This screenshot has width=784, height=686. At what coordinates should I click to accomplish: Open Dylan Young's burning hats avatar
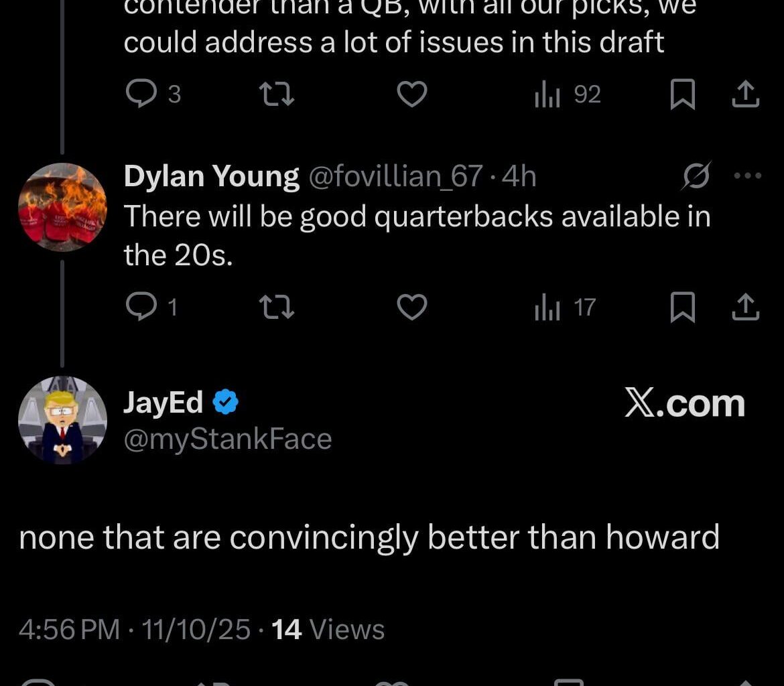(62, 207)
